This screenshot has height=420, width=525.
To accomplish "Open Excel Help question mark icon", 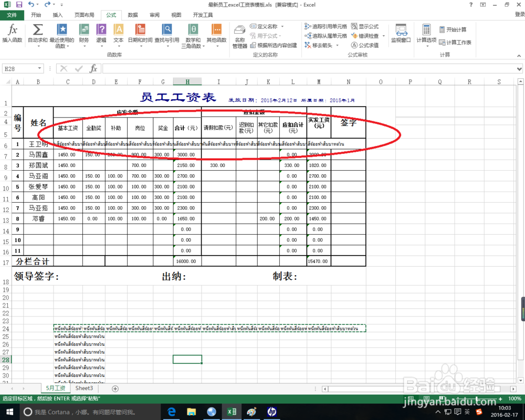I will (x=471, y=5).
